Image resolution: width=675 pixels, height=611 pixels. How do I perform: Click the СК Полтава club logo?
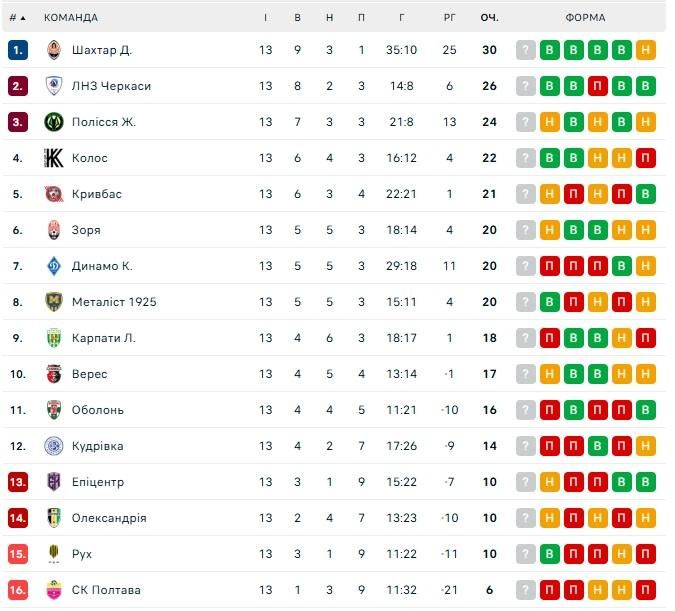coord(54,590)
